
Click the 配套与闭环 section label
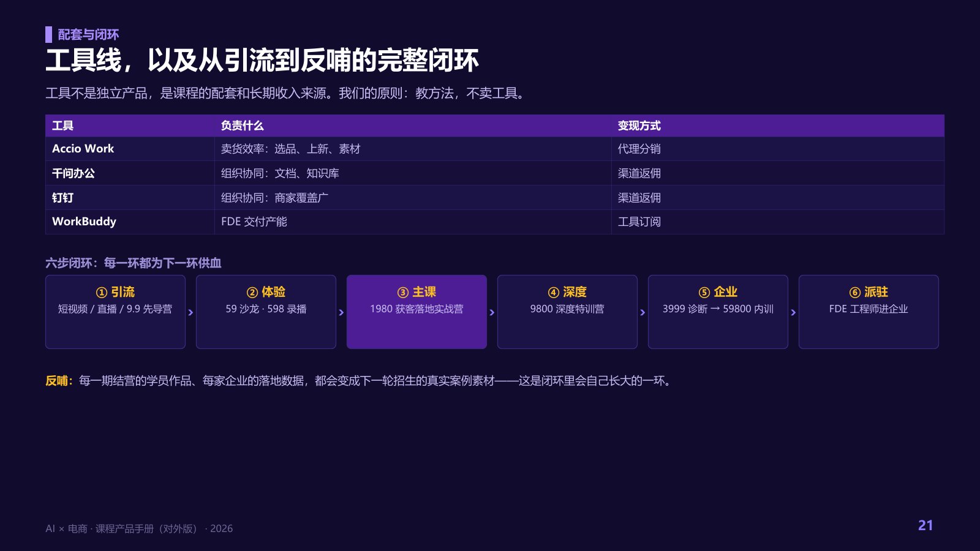88,34
